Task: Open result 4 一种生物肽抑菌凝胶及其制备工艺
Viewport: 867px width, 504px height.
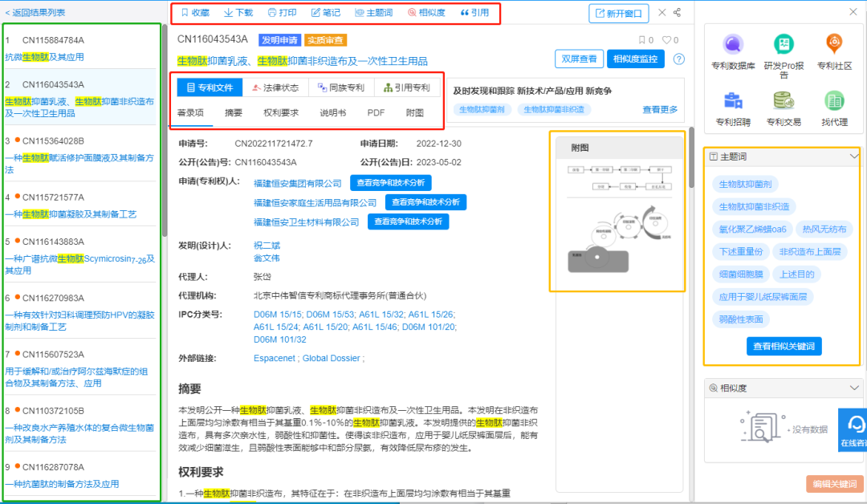Action: pyautogui.click(x=71, y=214)
